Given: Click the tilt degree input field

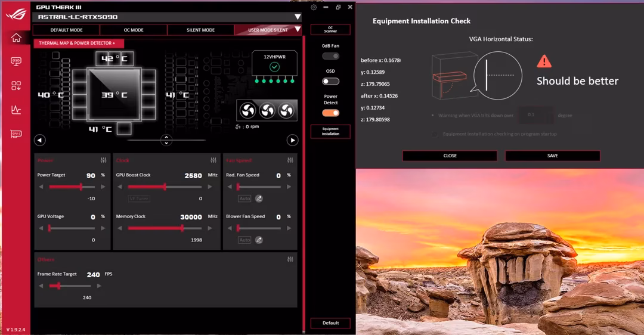Looking at the screenshot, I should click(536, 115).
